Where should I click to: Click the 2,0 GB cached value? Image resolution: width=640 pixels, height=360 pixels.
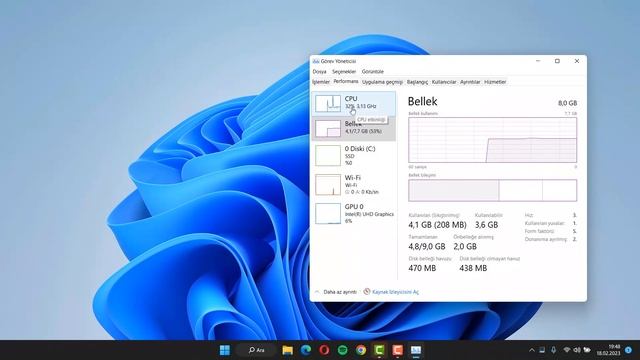(x=465, y=247)
